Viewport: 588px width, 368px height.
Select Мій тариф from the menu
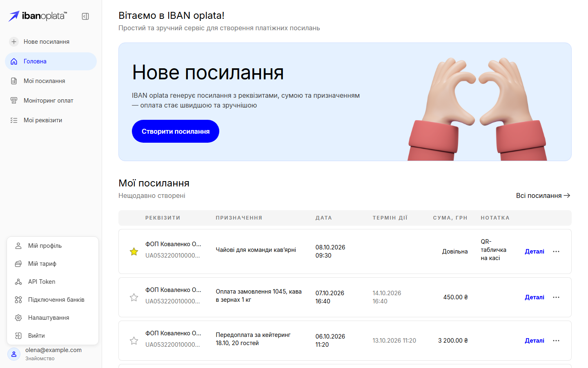click(53, 264)
